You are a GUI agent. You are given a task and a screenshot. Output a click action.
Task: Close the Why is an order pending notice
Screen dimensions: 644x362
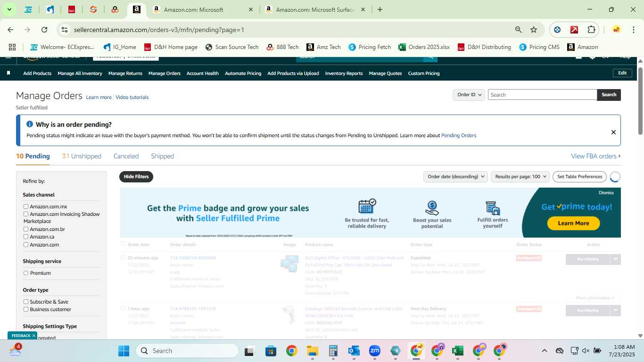click(x=613, y=132)
